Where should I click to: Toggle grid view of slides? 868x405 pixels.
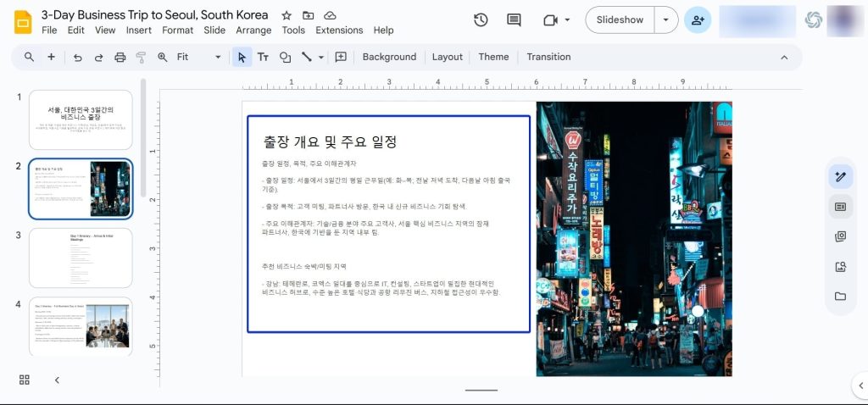[25, 380]
